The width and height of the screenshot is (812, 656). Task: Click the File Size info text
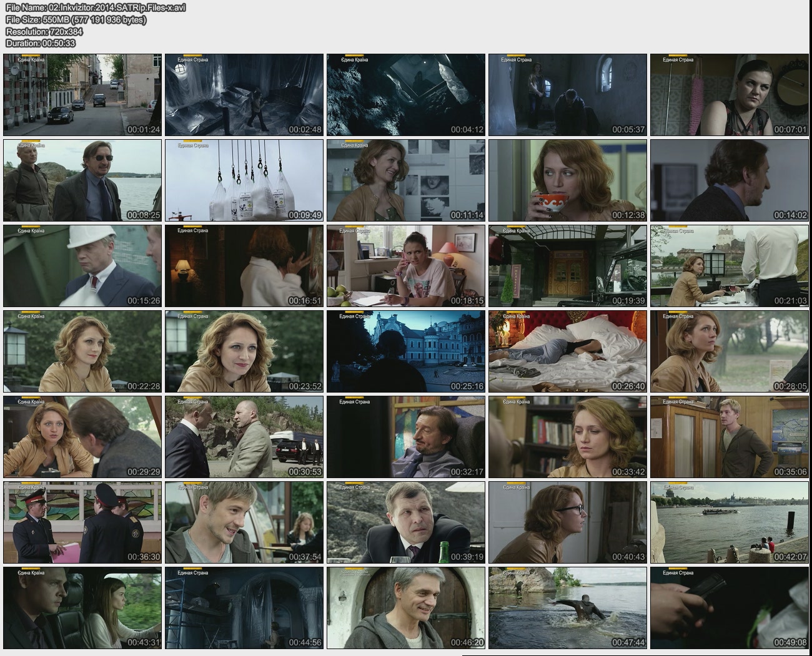[x=76, y=19]
